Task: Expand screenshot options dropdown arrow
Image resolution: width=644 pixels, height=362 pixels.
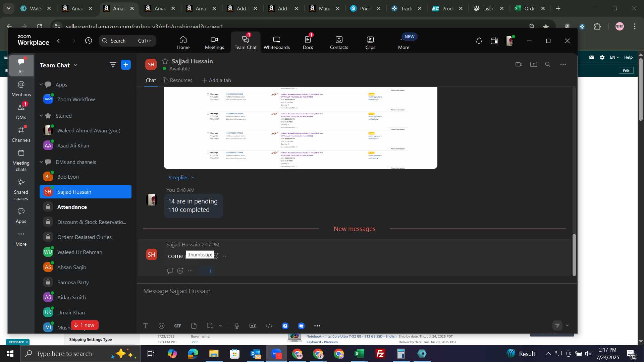Action: tap(220, 326)
